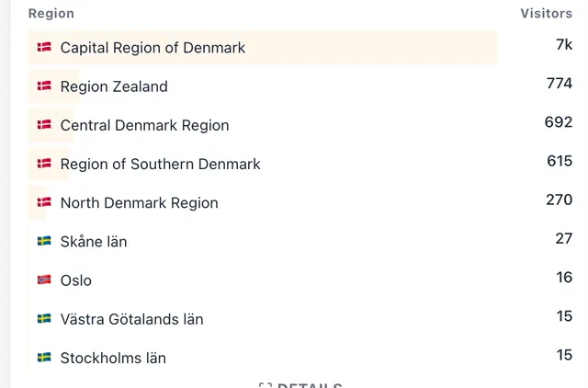Image resolution: width=588 pixels, height=388 pixels.
Task: Filter by the Region Zealand name
Action: point(114,86)
